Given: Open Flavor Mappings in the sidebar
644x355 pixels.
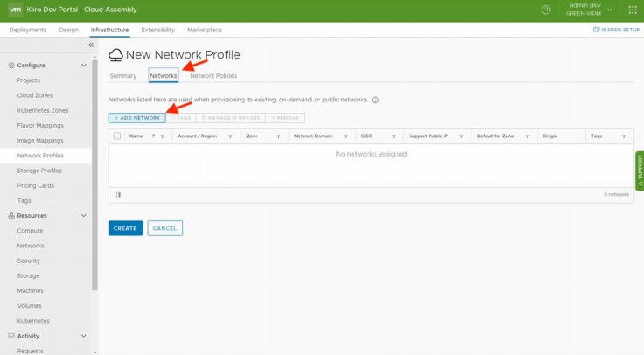Looking at the screenshot, I should point(40,126).
